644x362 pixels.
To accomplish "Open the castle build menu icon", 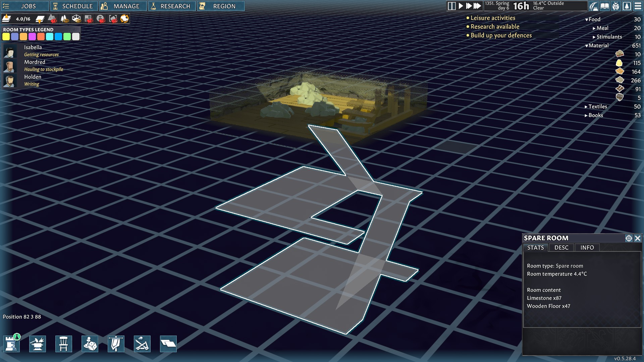I will coord(11,344).
